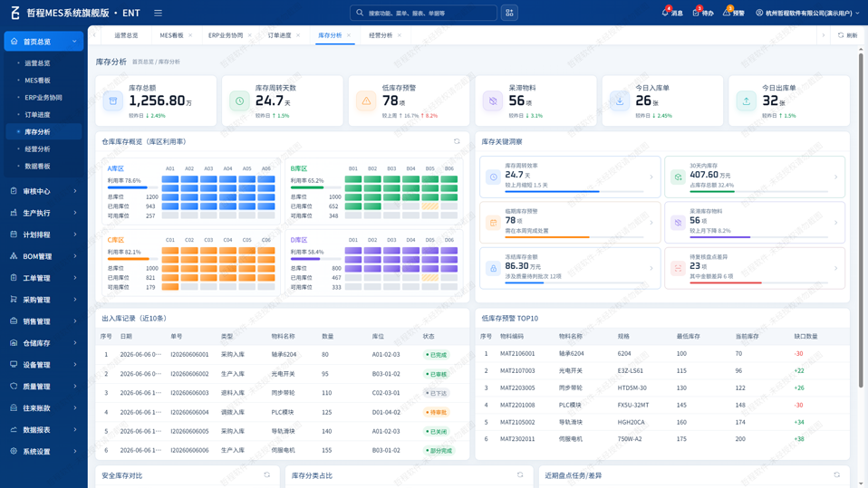868x488 pixels.
Task: Click the 待审批 status tag
Action: pos(436,412)
